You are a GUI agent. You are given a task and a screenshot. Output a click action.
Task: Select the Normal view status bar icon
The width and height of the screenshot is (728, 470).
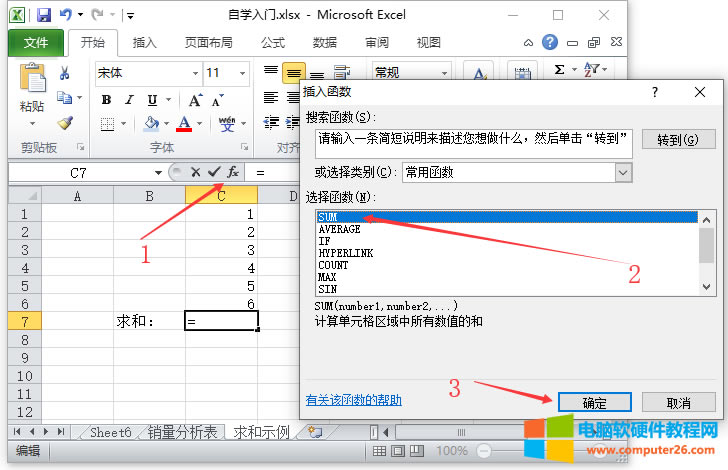pyautogui.click(x=379, y=451)
